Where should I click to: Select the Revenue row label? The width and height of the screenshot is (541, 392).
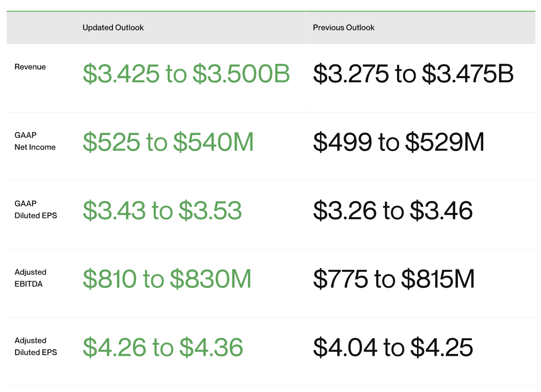pyautogui.click(x=30, y=67)
